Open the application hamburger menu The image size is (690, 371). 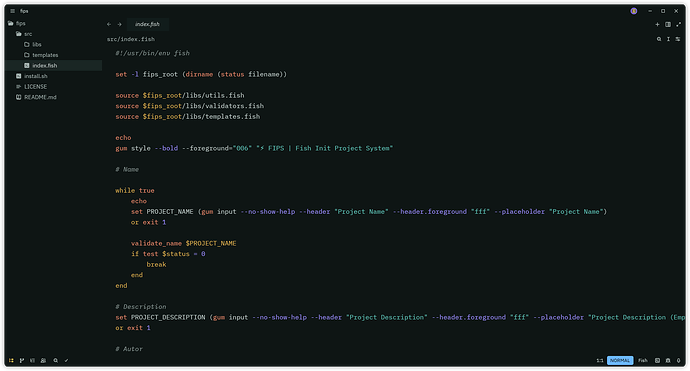click(12, 11)
